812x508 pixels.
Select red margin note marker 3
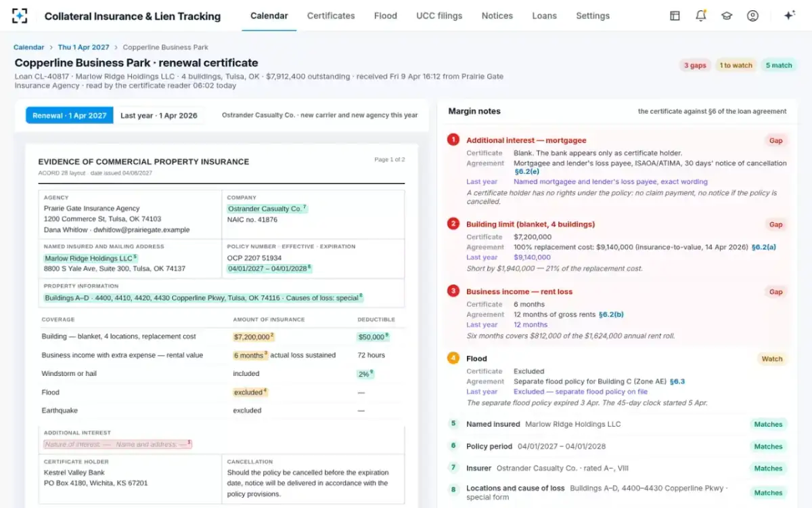pyautogui.click(x=453, y=291)
